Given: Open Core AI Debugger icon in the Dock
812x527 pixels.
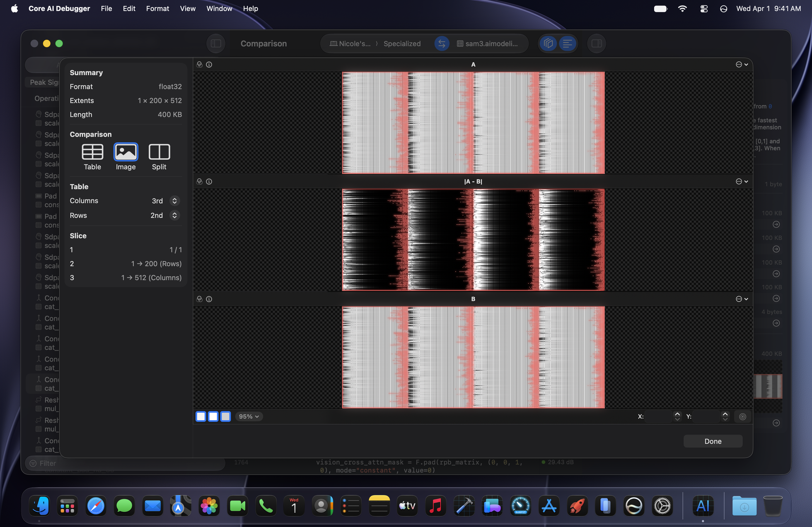Looking at the screenshot, I should tap(703, 505).
